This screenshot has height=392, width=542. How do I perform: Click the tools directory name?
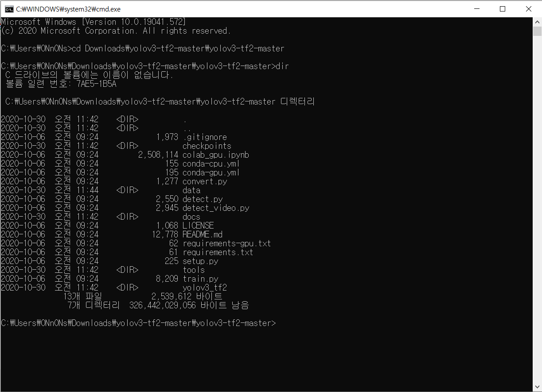coord(194,270)
